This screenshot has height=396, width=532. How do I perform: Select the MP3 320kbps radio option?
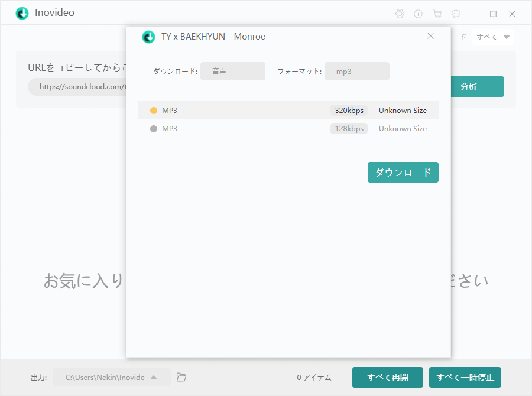click(x=154, y=111)
